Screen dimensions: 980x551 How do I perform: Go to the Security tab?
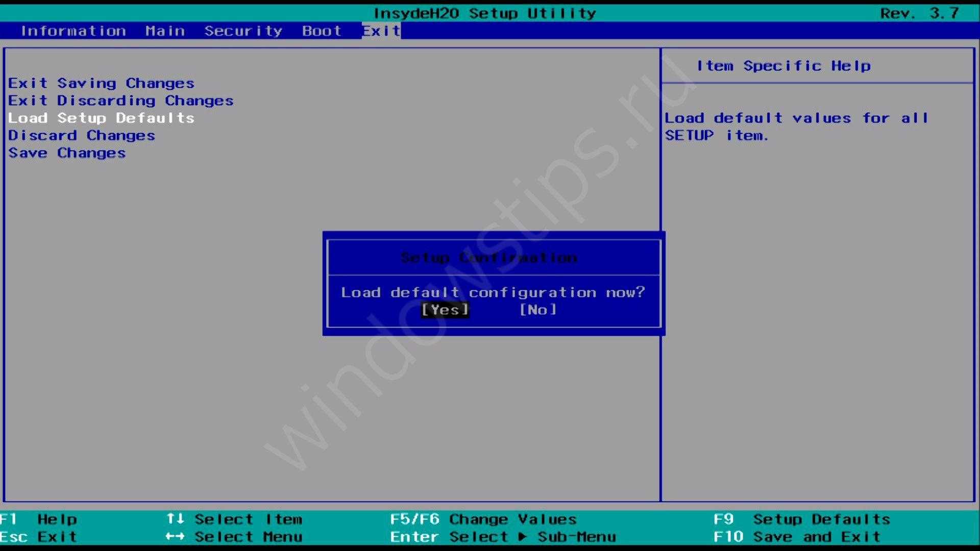[x=243, y=31]
